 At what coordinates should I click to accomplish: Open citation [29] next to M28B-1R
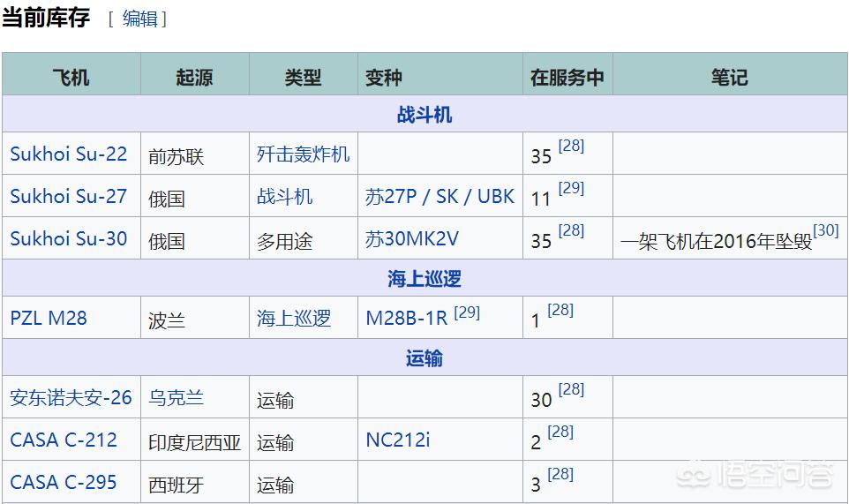point(467,312)
